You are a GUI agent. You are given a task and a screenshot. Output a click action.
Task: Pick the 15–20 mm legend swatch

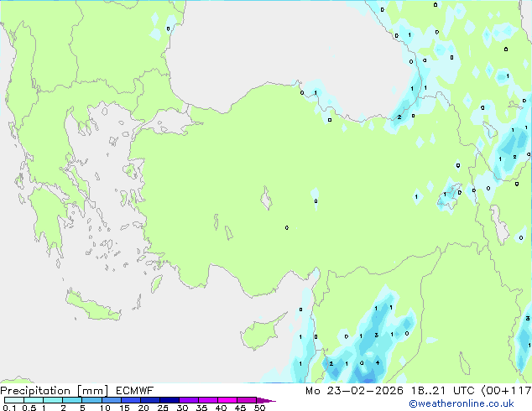pos(131,400)
